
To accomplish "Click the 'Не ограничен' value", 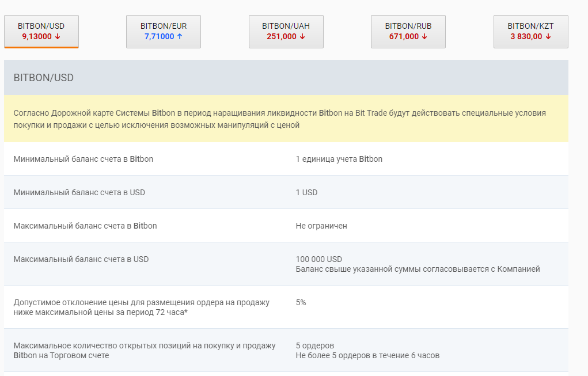I will [321, 226].
